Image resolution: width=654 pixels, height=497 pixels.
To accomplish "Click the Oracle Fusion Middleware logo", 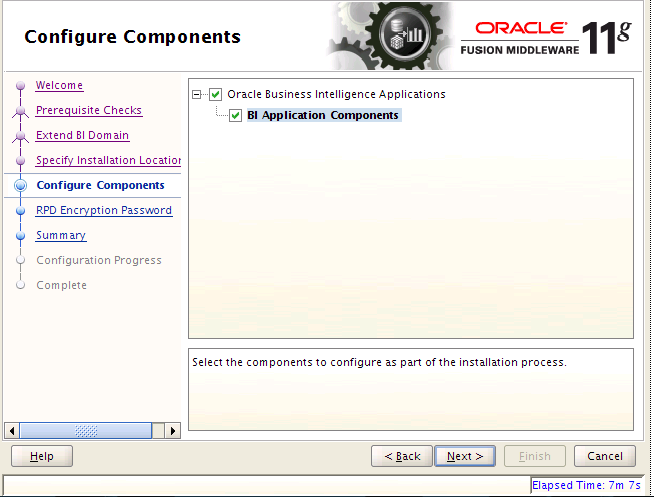I will tap(546, 38).
